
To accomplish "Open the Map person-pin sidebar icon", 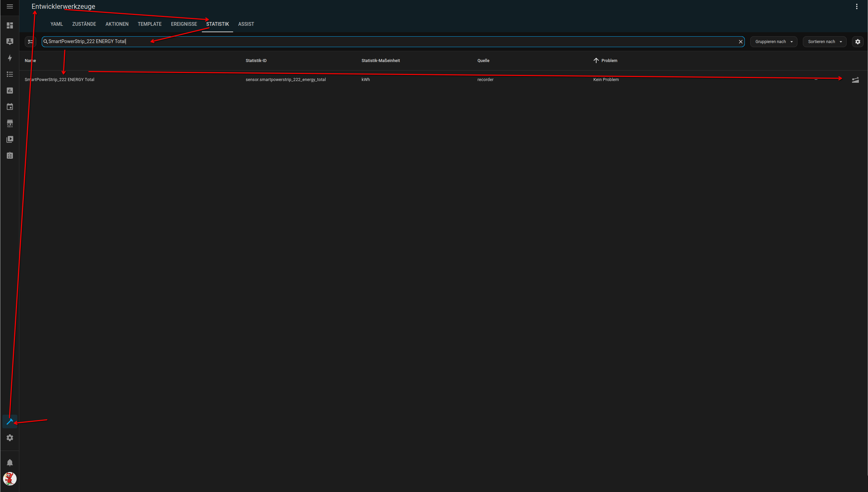I will 10,41.
